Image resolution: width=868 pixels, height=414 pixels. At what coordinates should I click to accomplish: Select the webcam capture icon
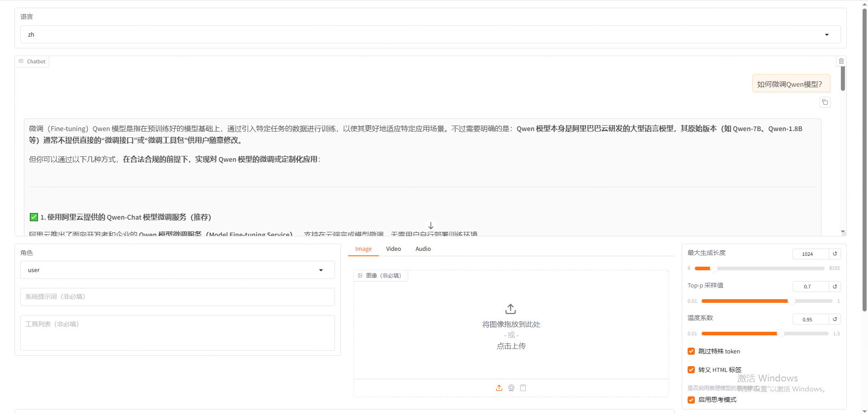point(511,388)
